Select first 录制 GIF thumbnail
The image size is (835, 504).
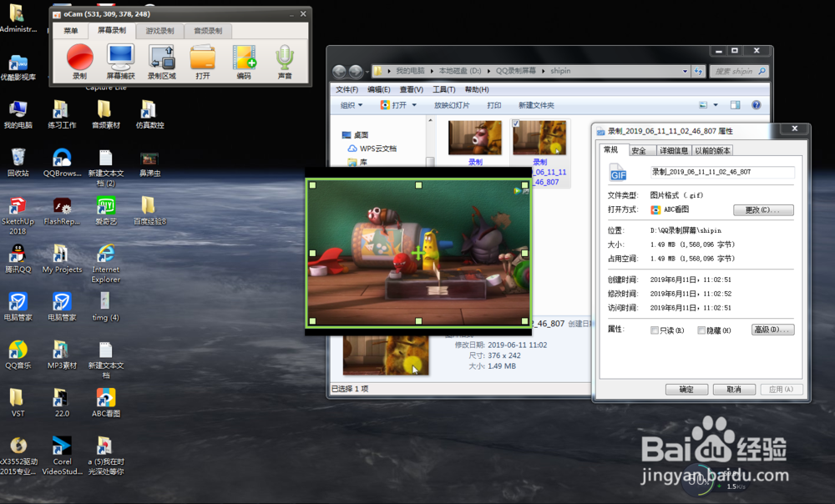click(475, 138)
